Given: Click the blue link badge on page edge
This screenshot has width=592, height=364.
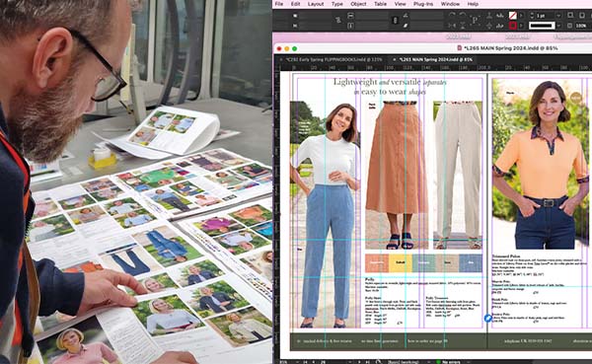Looking at the screenshot, I should click(487, 318).
